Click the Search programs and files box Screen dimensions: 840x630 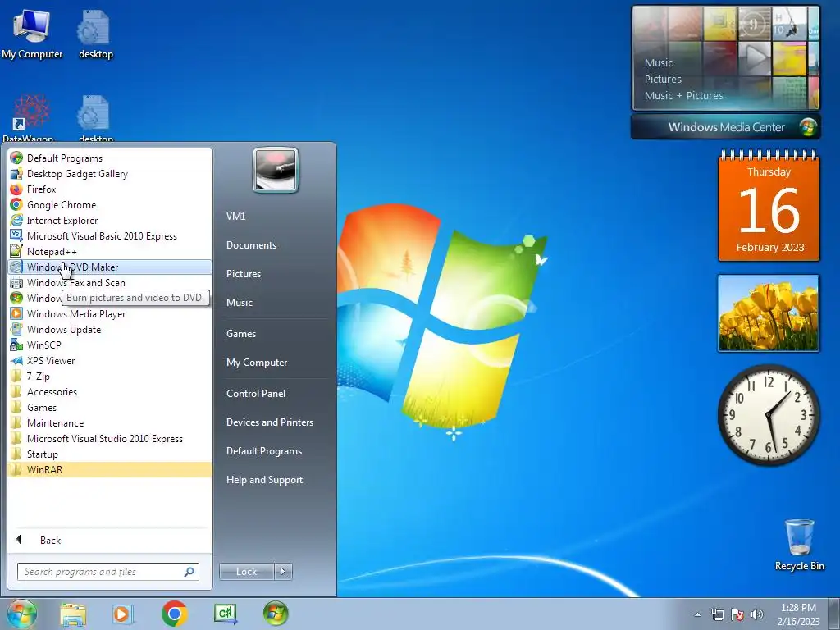coord(108,572)
